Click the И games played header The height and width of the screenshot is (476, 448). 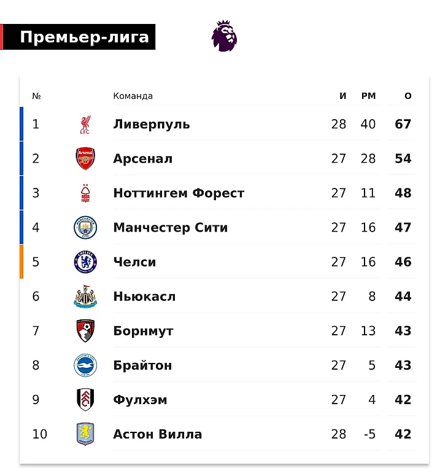pyautogui.click(x=343, y=96)
